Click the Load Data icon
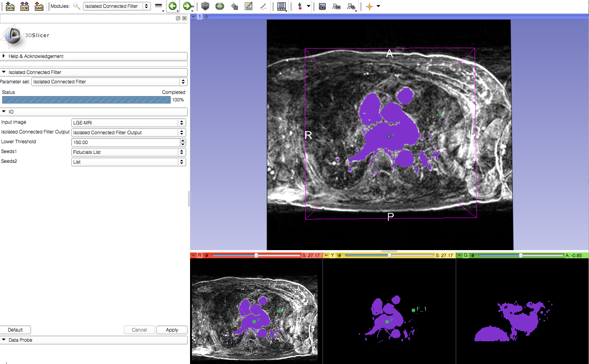Screen dimensions: 589x364 click(x=10, y=6)
